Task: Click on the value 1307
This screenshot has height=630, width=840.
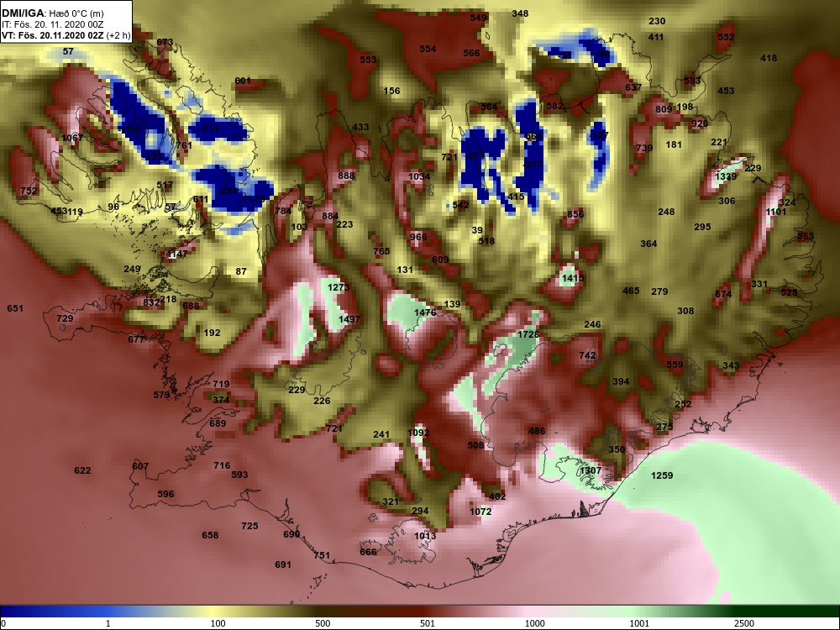Action: click(591, 470)
